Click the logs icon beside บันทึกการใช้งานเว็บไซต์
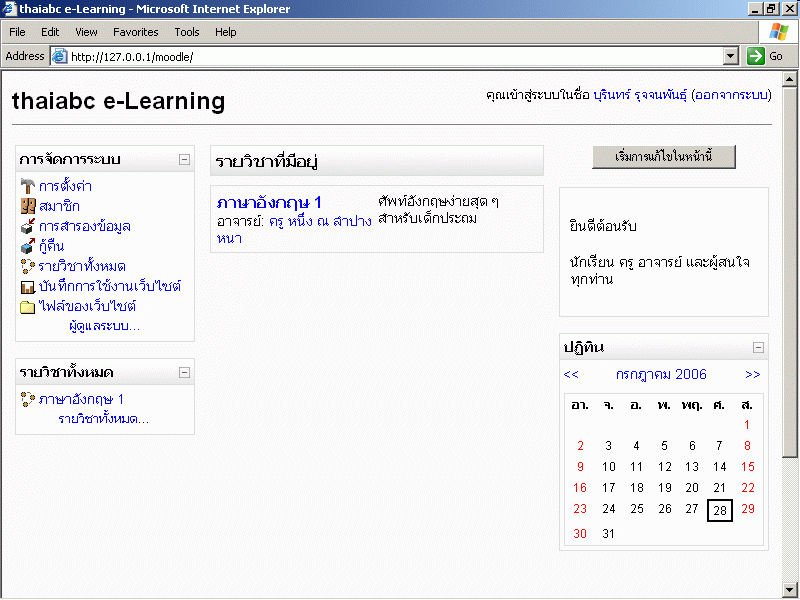 (28, 286)
